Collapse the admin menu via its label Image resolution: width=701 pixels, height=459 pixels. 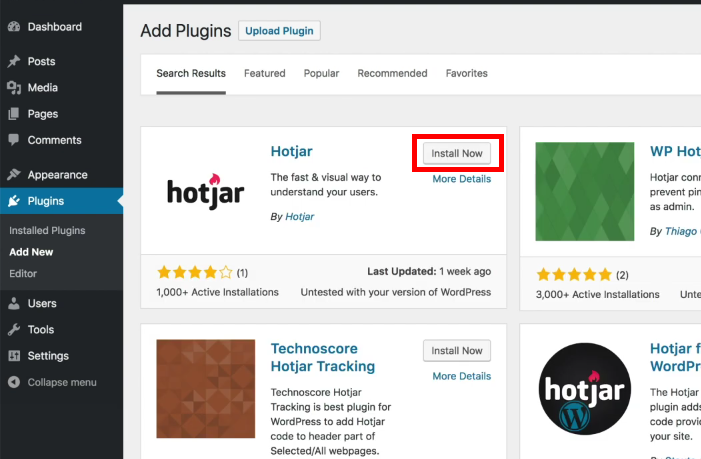(62, 382)
